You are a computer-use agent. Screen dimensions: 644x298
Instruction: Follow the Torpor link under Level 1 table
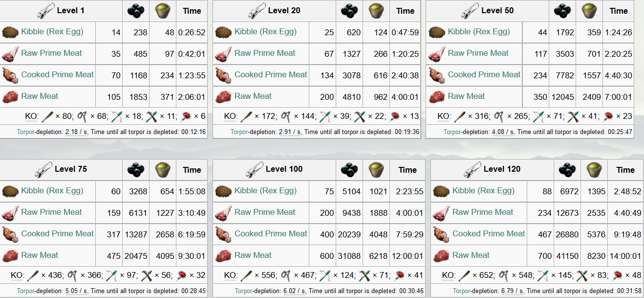(x=25, y=132)
